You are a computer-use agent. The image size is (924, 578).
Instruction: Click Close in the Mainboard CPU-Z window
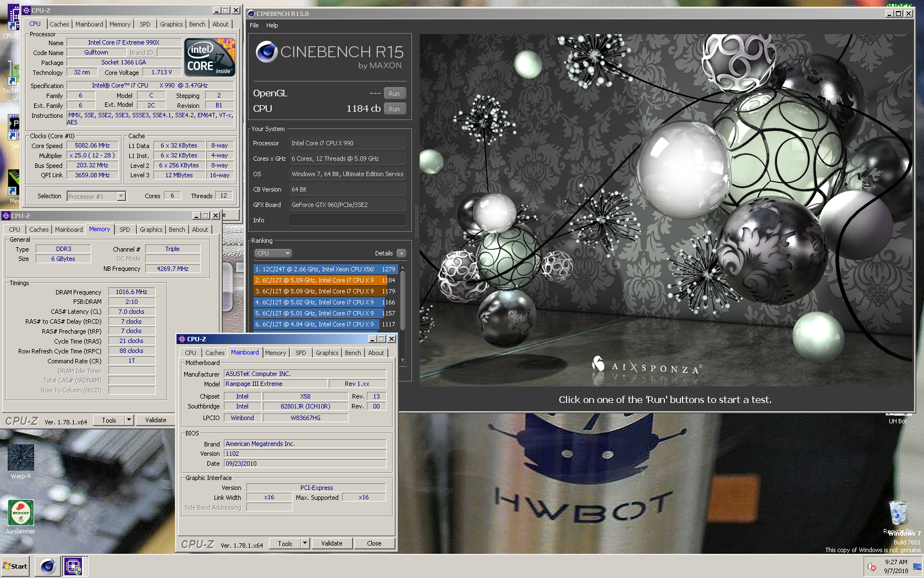coord(374,543)
